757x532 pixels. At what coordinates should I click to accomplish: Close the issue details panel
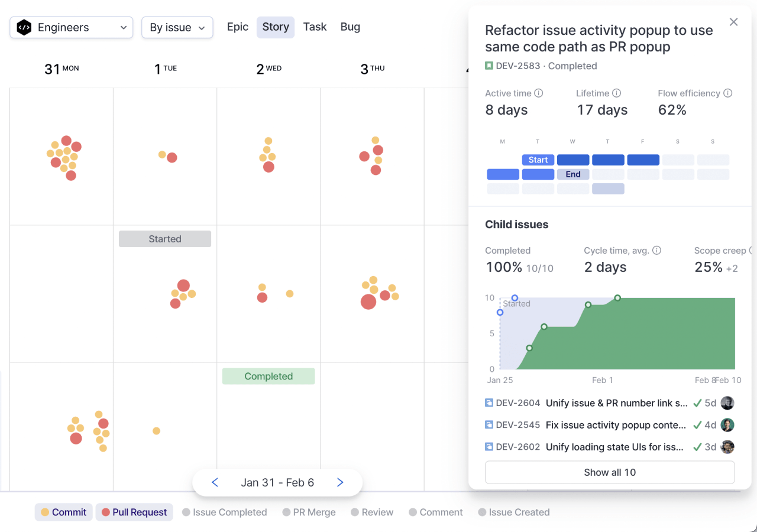coord(733,22)
